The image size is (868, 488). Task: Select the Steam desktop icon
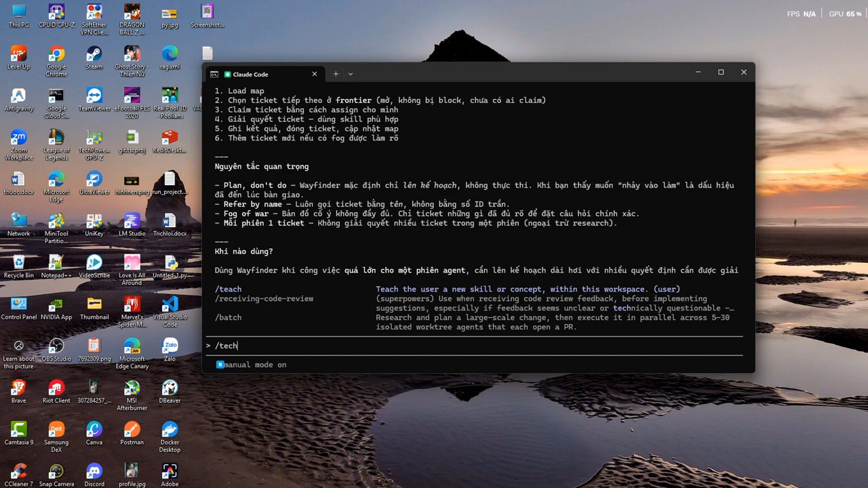(94, 58)
